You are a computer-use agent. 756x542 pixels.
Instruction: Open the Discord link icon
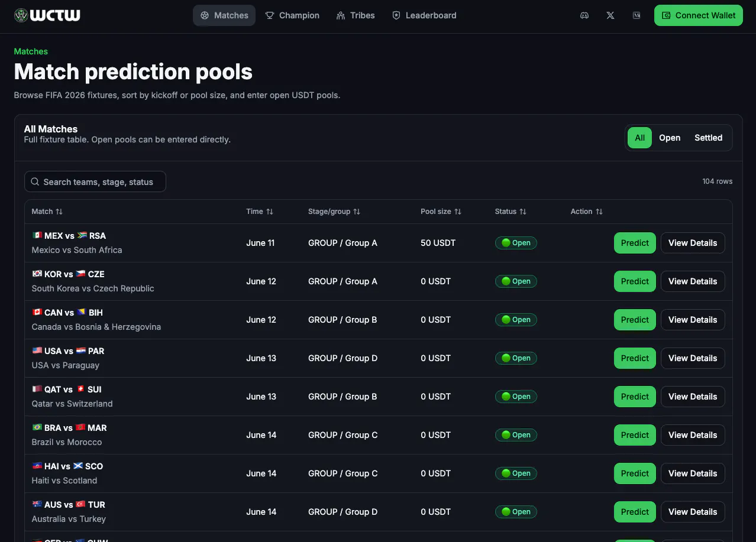click(584, 15)
